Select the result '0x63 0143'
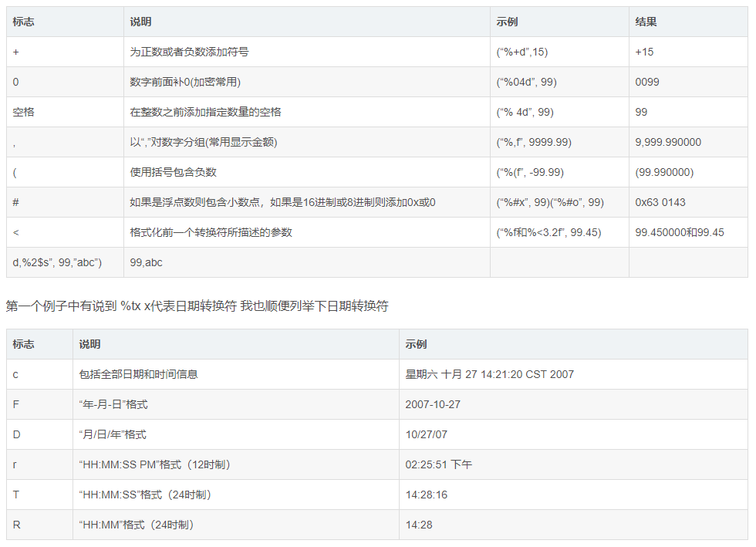Screen dimensions: 756x547 (x=660, y=202)
